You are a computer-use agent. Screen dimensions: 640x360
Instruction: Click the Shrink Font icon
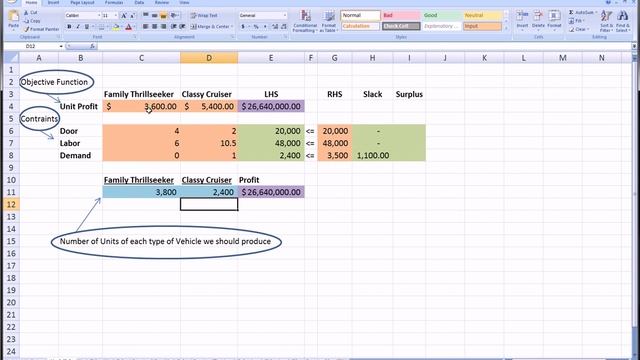[133, 16]
